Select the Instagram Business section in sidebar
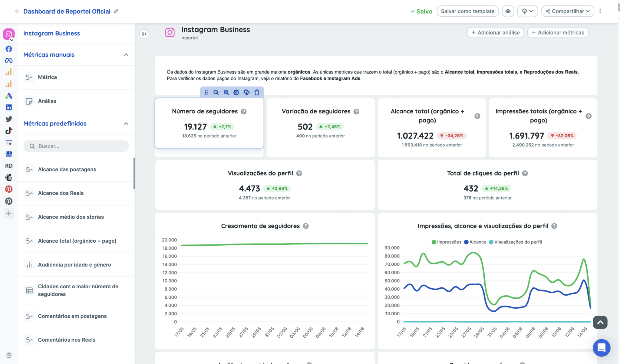The image size is (620, 364). pos(51,33)
